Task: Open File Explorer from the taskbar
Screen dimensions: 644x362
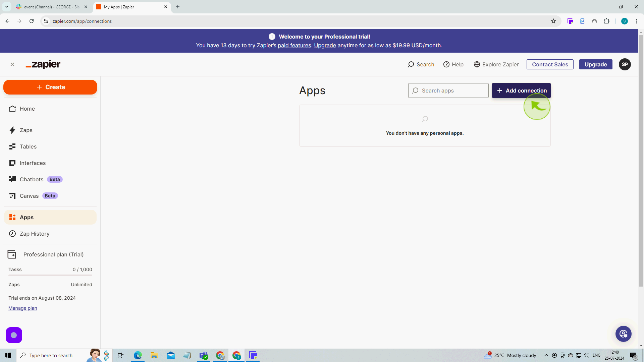Action: point(154,355)
